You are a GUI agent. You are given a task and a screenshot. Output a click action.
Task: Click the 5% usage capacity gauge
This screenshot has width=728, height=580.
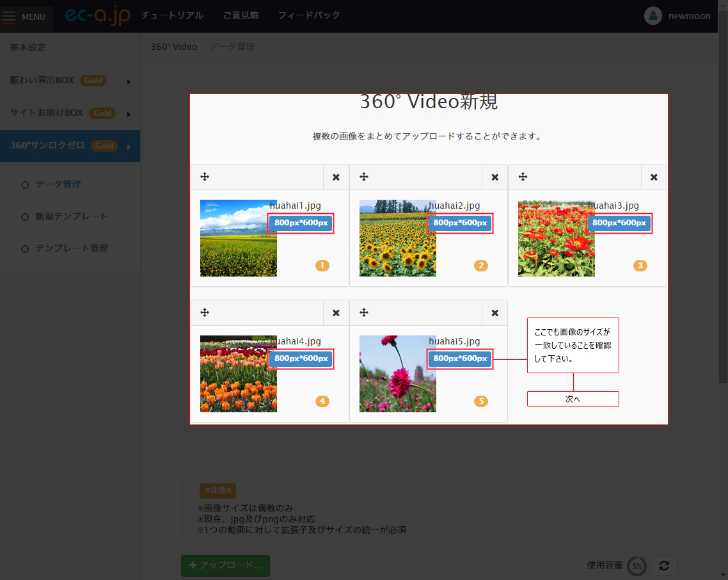pyautogui.click(x=637, y=566)
